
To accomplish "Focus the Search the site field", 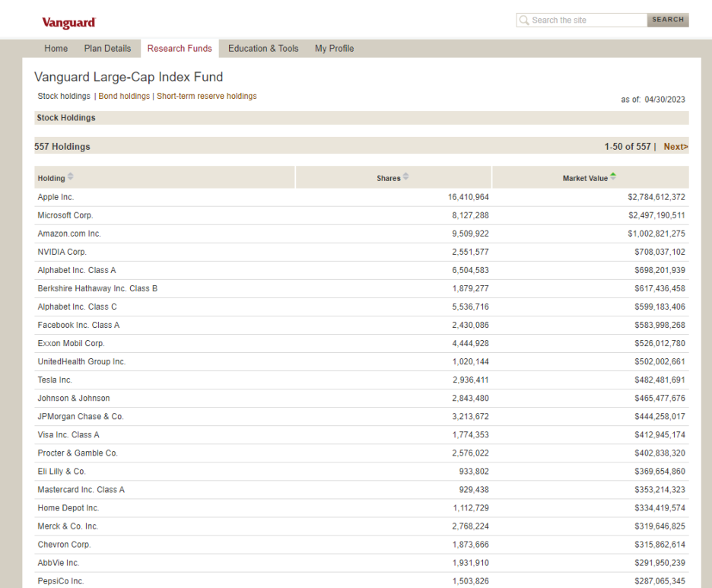I will pos(582,20).
